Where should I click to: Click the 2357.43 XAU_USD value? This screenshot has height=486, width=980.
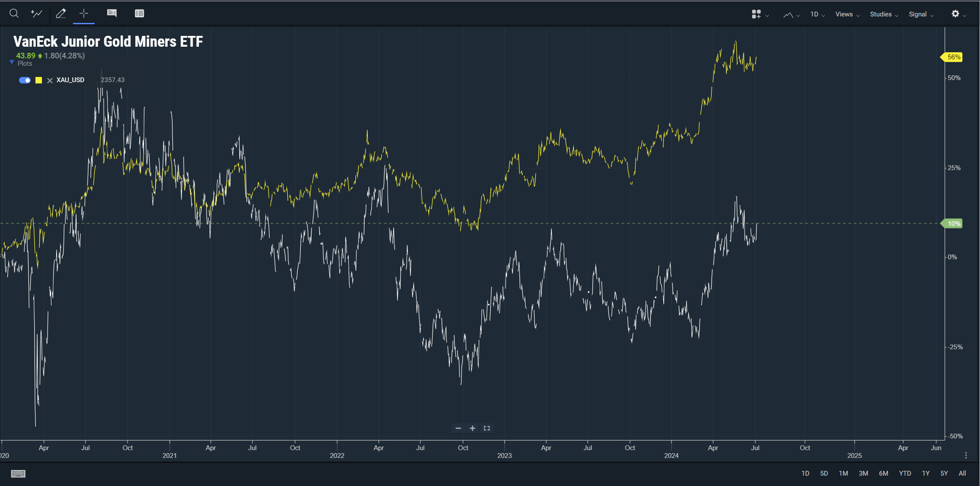pyautogui.click(x=112, y=80)
